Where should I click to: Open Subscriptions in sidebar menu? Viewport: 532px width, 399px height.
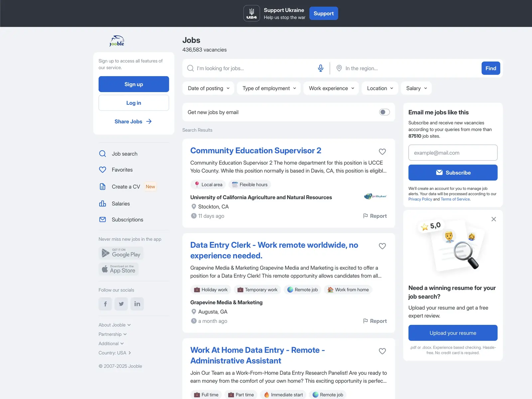127,219
